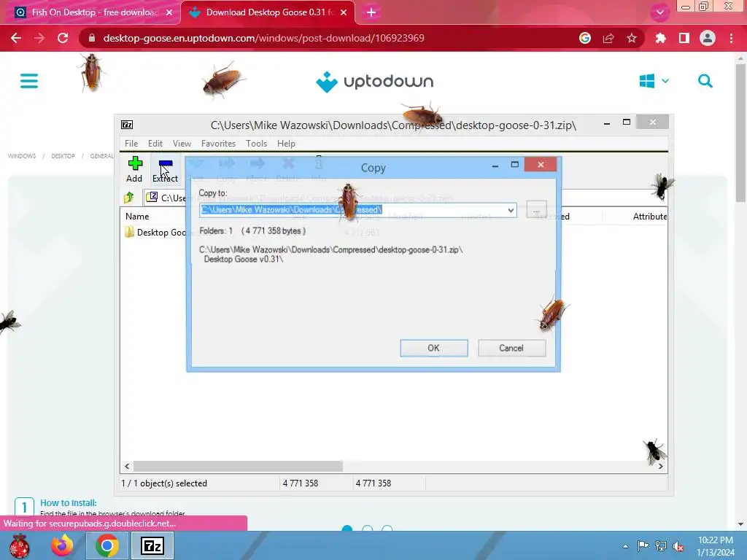Open the Help menu in 7-Zip
Screen dimensions: 747x560
pyautogui.click(x=286, y=144)
